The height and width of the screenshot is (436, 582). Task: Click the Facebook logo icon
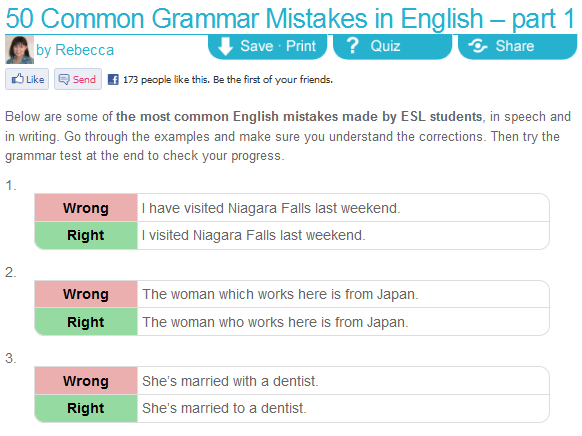[x=113, y=79]
